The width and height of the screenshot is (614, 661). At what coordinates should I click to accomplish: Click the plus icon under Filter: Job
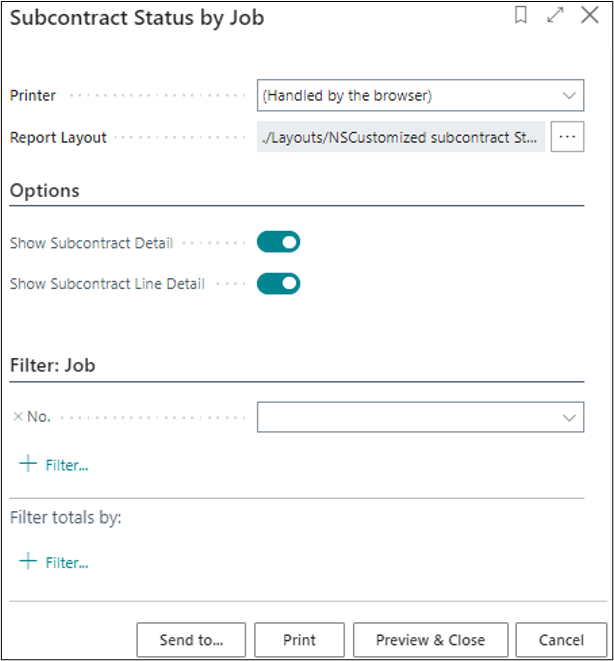click(x=28, y=464)
